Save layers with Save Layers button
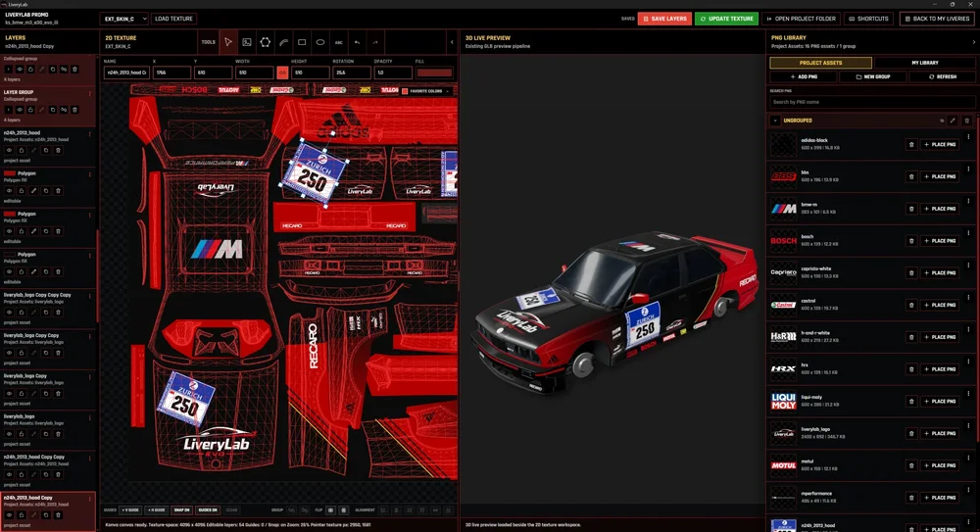The height and width of the screenshot is (532, 980). coord(664,19)
